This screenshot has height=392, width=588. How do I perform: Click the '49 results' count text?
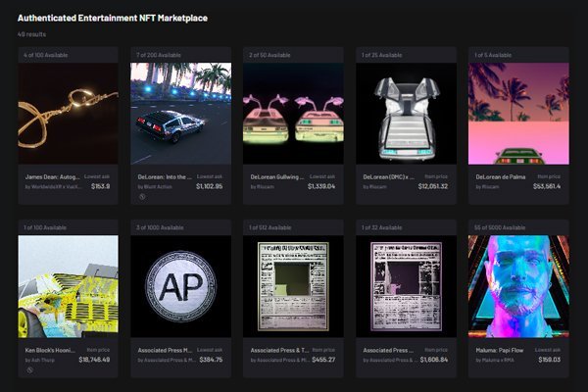(x=31, y=34)
